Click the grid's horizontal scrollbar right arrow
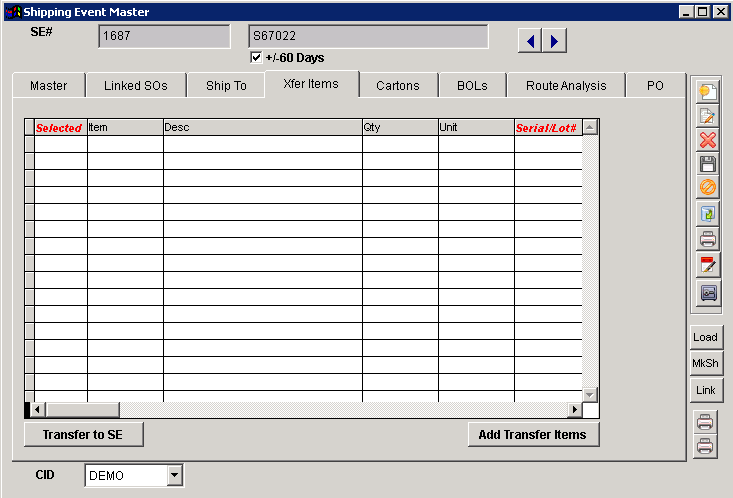The width and height of the screenshot is (733, 498). 575,410
